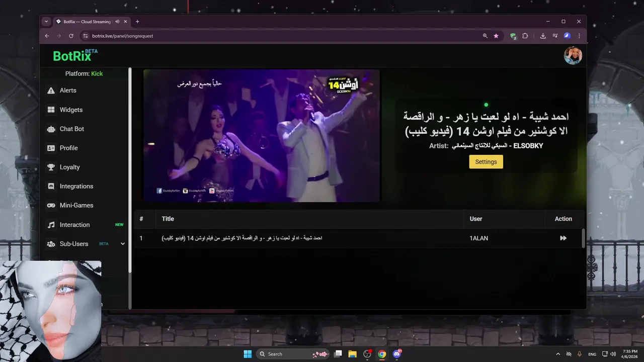The image size is (644, 362).
Task: Click the playing music video thumbnail
Action: click(x=262, y=136)
